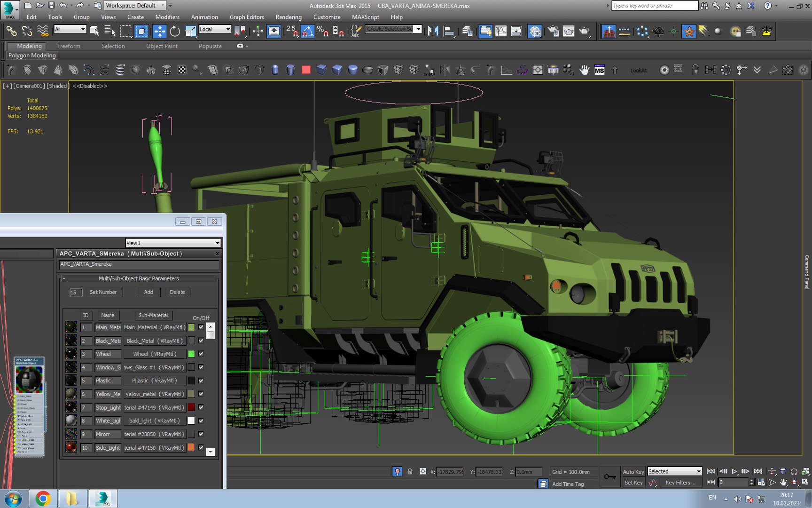Open the Align tool
The height and width of the screenshot is (508, 812).
(x=449, y=32)
